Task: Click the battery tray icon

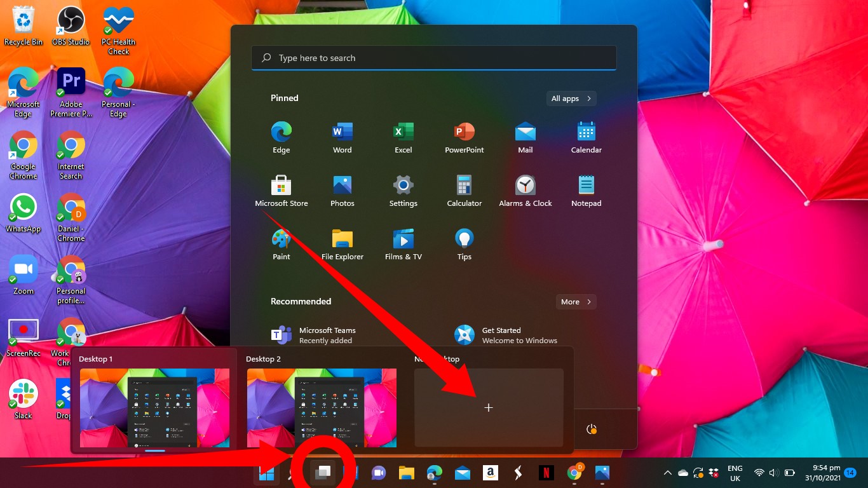Action: [x=790, y=473]
